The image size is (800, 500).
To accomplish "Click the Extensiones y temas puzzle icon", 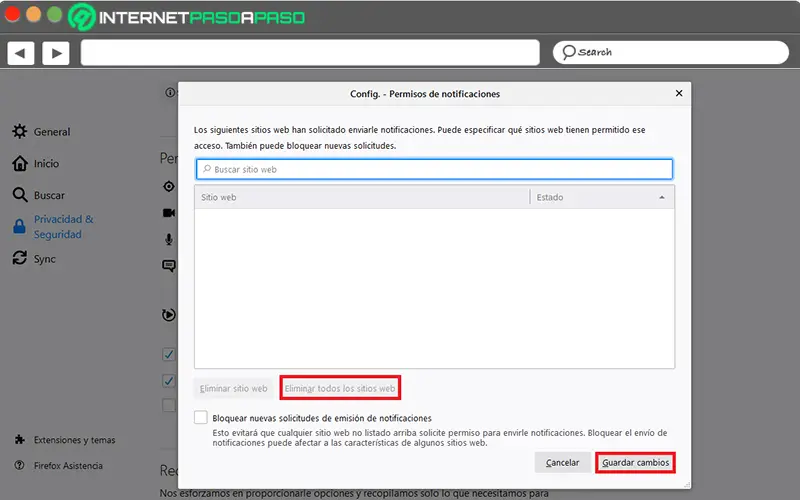I will coord(19,439).
